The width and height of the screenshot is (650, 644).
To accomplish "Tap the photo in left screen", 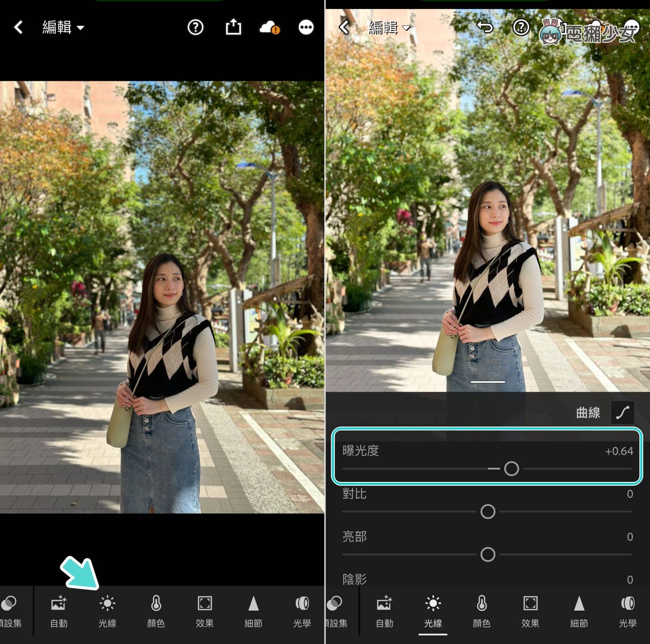I will coord(162,297).
